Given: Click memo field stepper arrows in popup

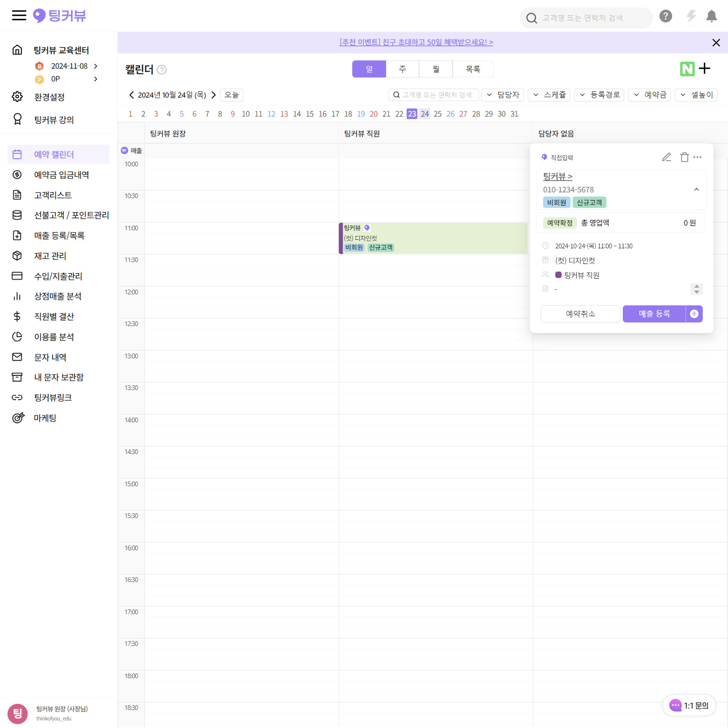Looking at the screenshot, I should tap(696, 289).
